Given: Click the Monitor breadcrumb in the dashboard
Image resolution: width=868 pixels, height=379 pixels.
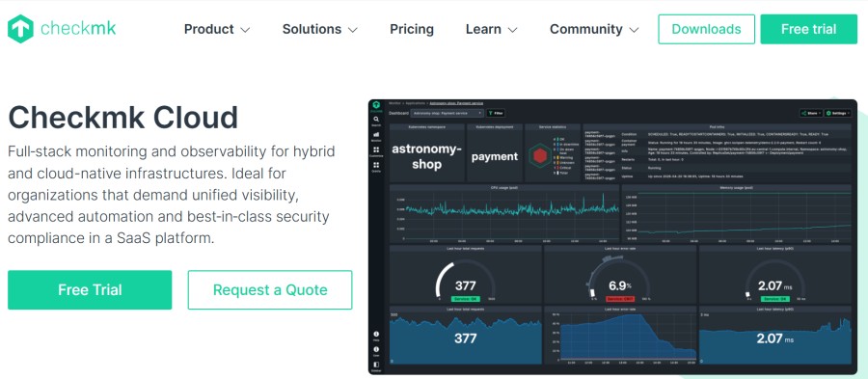Looking at the screenshot, I should 394,103.
